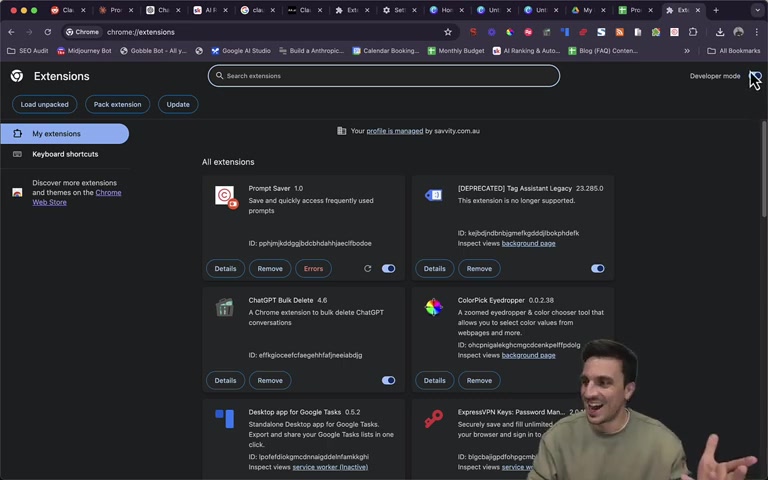The width and height of the screenshot is (768, 480).
Task: Open the Google AI Studio bookmark
Action: pyautogui.click(x=241, y=50)
